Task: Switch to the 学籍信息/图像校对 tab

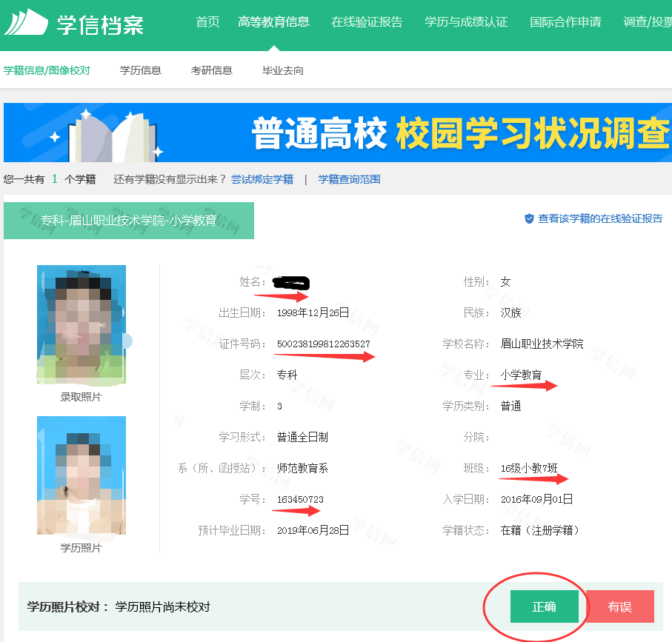Action: 47,70
